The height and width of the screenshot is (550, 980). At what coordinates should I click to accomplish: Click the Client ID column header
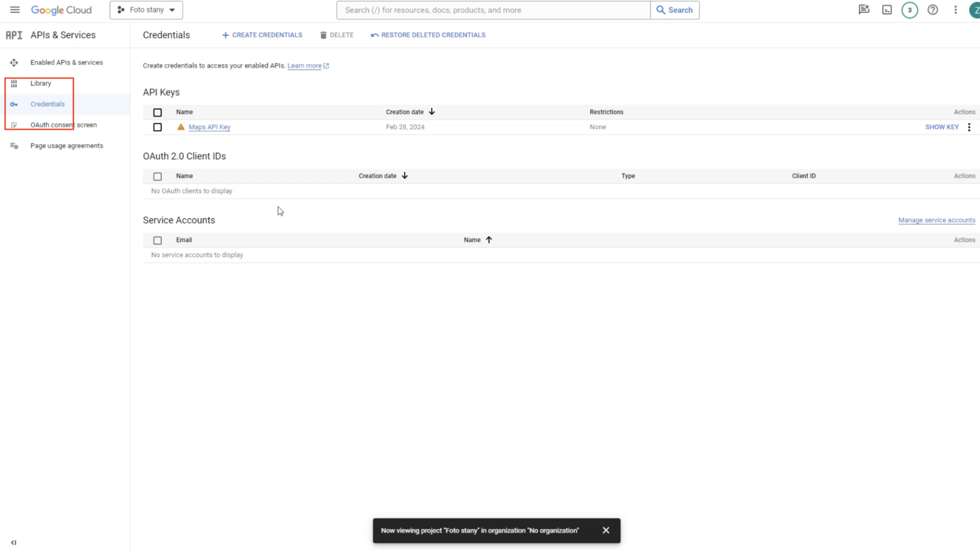tap(803, 176)
